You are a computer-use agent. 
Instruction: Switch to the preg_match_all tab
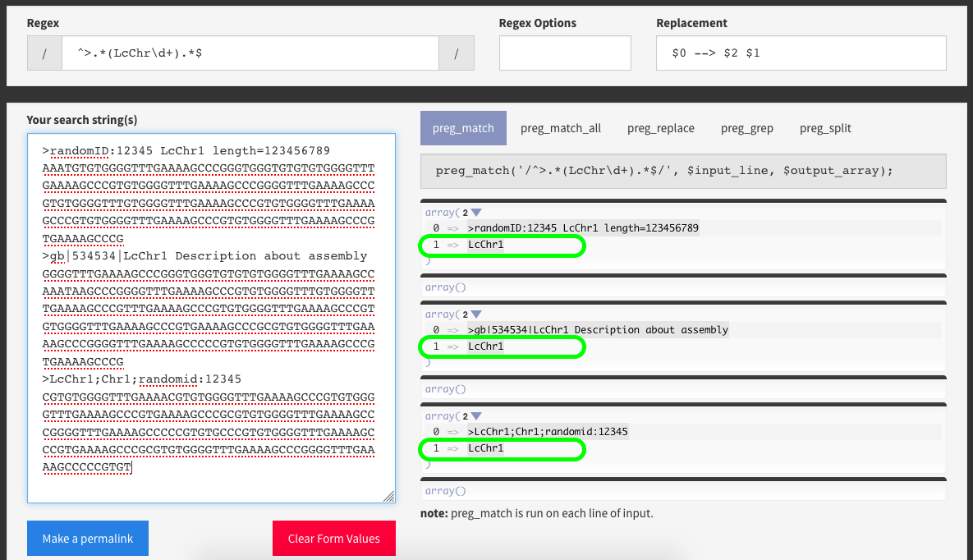coord(560,129)
